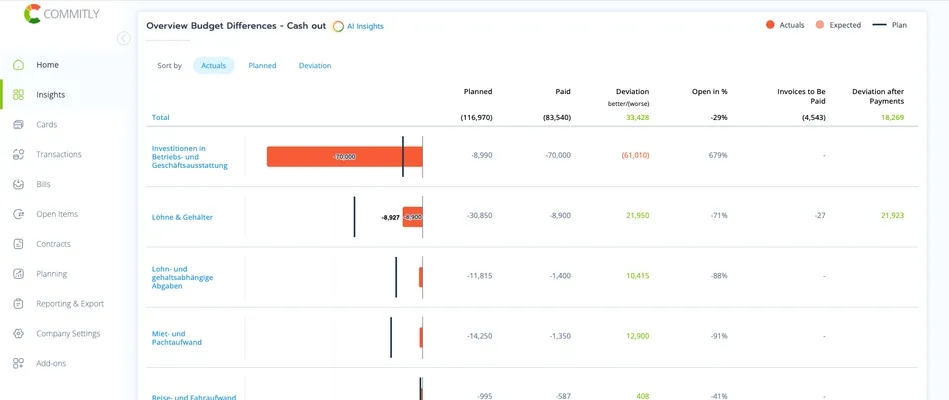Click the Deviation after Payments header

click(x=878, y=96)
